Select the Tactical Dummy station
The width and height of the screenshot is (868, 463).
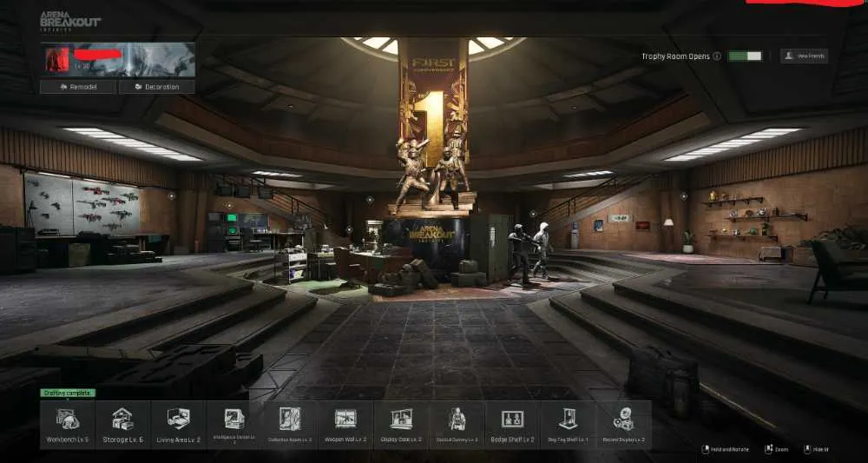pos(457,424)
